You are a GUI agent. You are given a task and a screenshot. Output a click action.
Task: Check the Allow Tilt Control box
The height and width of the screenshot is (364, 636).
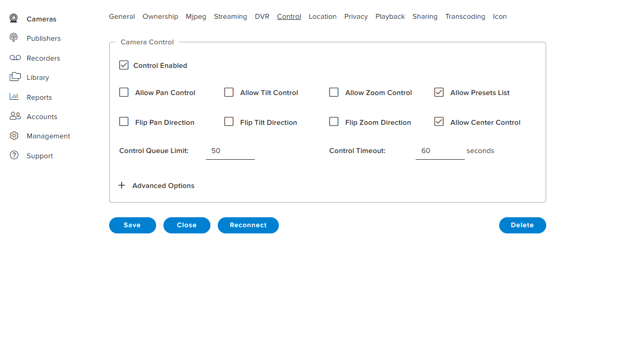[x=229, y=92]
